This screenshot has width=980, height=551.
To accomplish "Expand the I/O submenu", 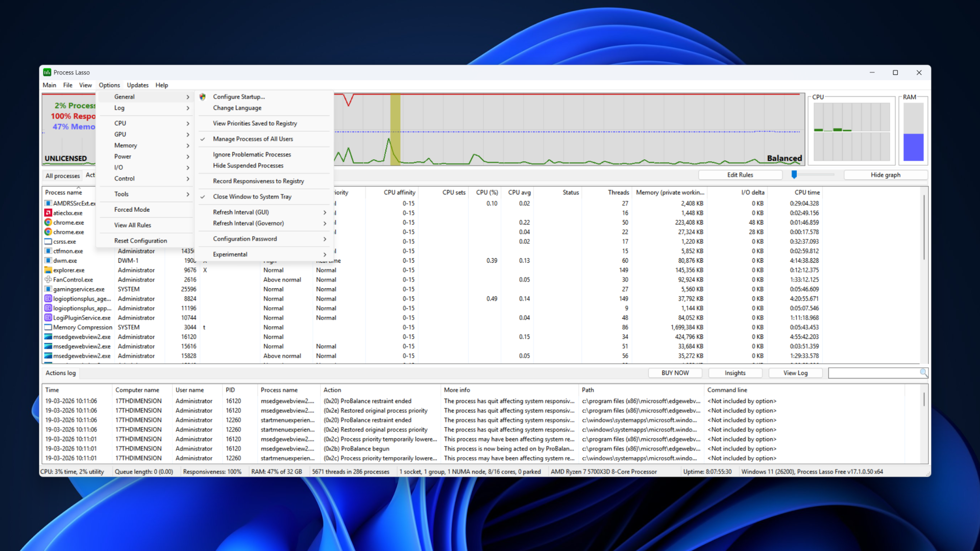I will click(x=145, y=167).
